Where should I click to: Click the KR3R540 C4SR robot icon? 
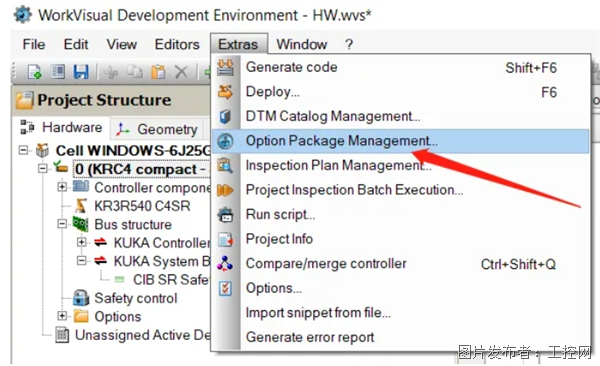coord(81,206)
